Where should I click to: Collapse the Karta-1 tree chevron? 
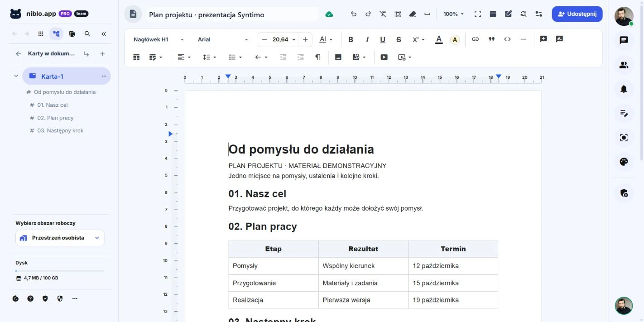click(x=16, y=76)
